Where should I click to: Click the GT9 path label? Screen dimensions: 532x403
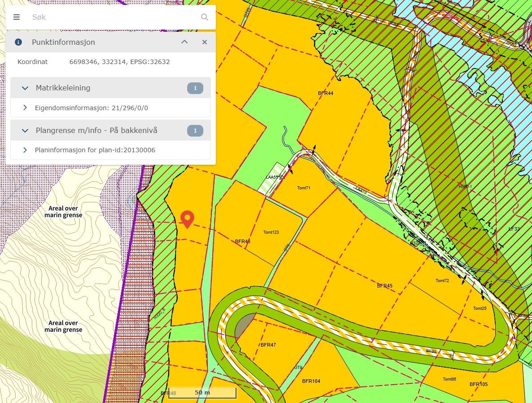pos(298,367)
